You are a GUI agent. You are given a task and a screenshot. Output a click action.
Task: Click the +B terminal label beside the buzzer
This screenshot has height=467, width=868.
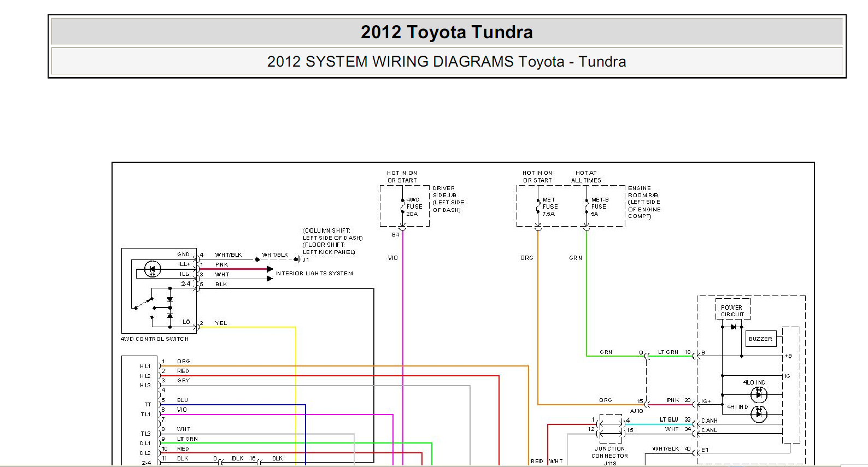tap(788, 356)
